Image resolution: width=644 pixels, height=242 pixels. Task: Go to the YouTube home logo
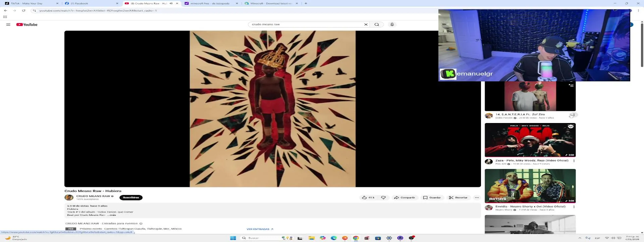point(27,25)
